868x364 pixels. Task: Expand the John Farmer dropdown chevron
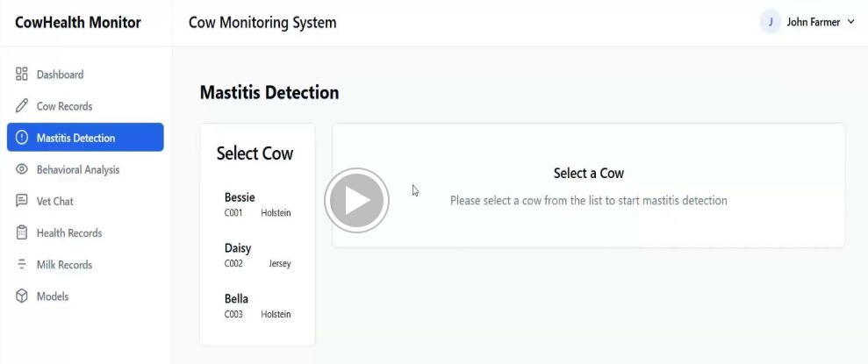click(850, 23)
